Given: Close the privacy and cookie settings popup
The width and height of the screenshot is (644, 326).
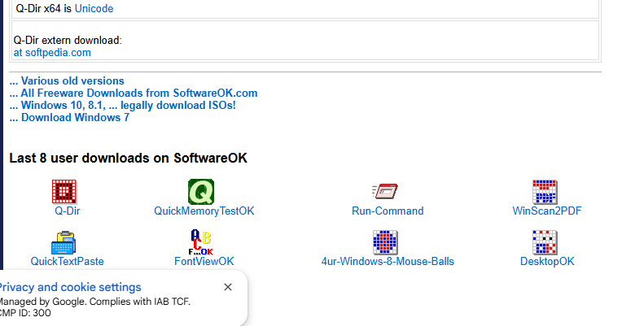Looking at the screenshot, I should pyautogui.click(x=228, y=287).
